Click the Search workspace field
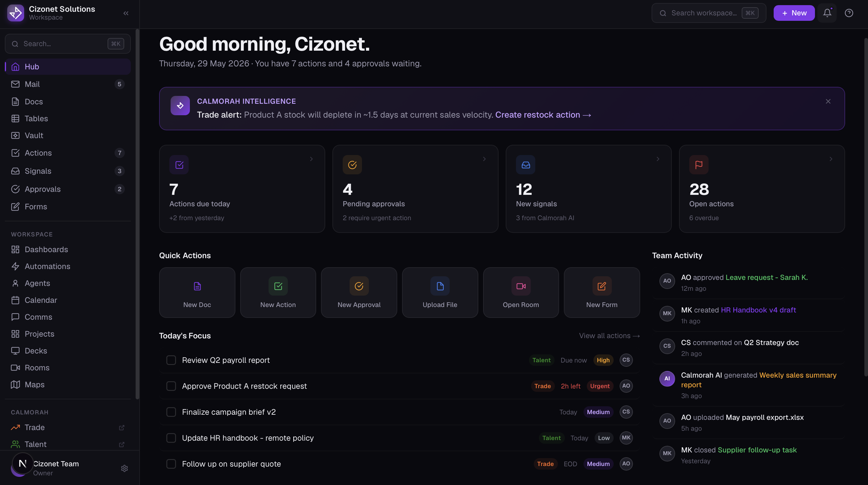 pyautogui.click(x=709, y=13)
